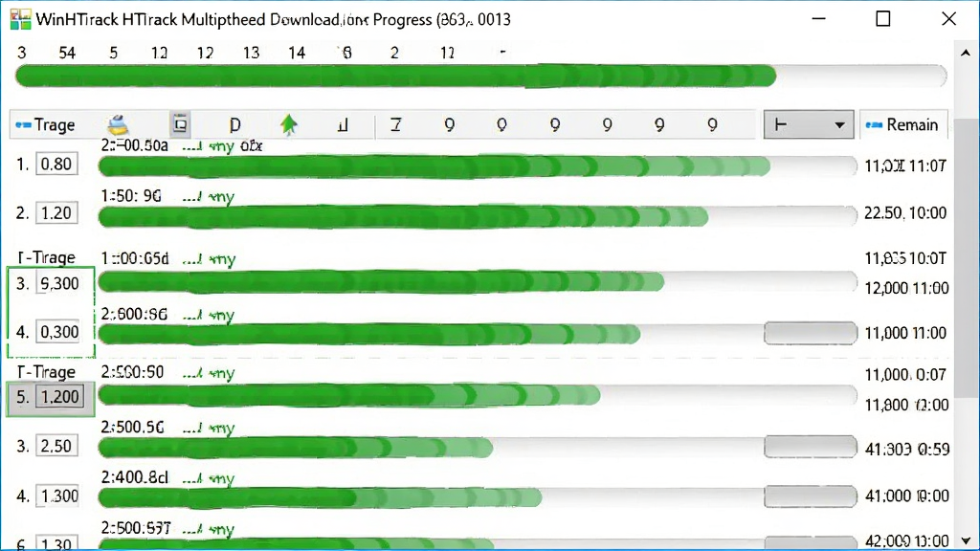Screen dimensions: 980x551
Task: Click the scrollbar up arrow
Action: click(x=966, y=54)
